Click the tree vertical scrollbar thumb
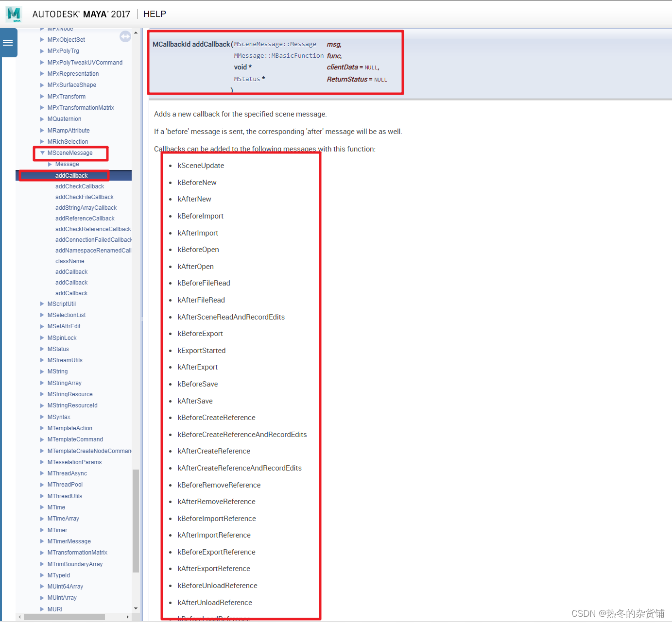The height and width of the screenshot is (623, 672). [136, 521]
